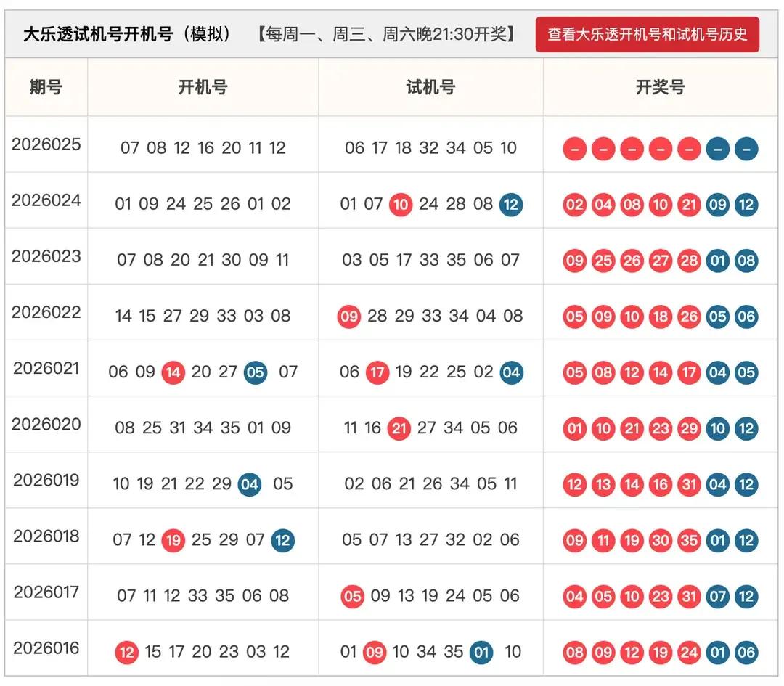
Task: Click period number 2026025
Action: pos(47,144)
